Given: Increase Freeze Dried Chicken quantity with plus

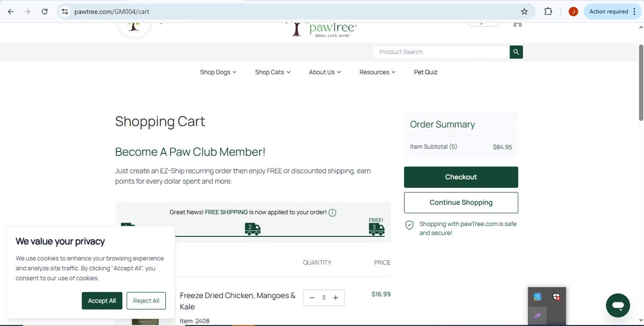Looking at the screenshot, I should click(x=336, y=298).
